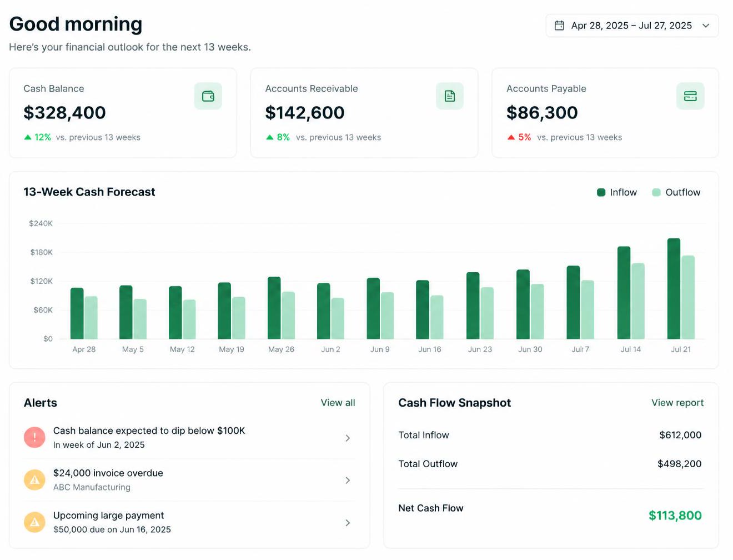
Task: Click the $142,600 receivable value
Action: point(305,113)
